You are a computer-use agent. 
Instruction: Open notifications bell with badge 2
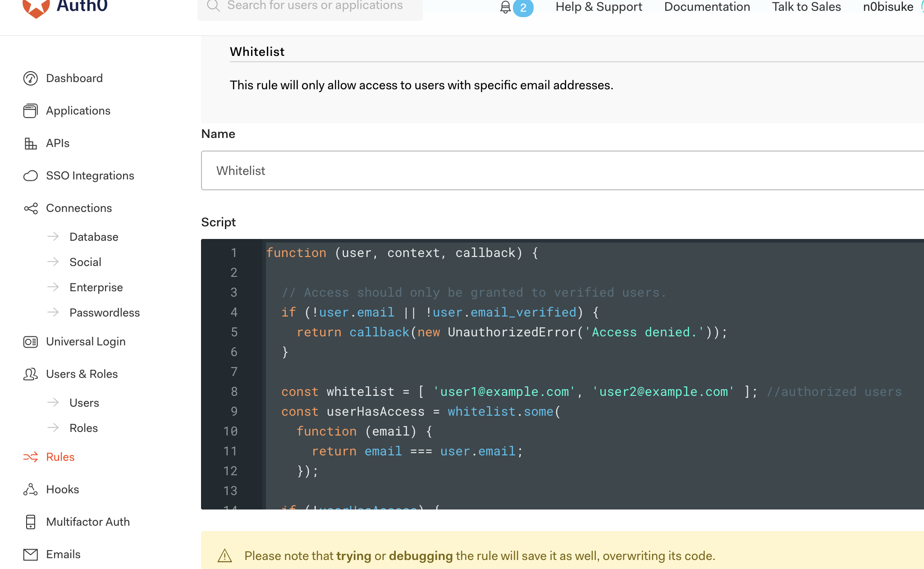pyautogui.click(x=506, y=7)
